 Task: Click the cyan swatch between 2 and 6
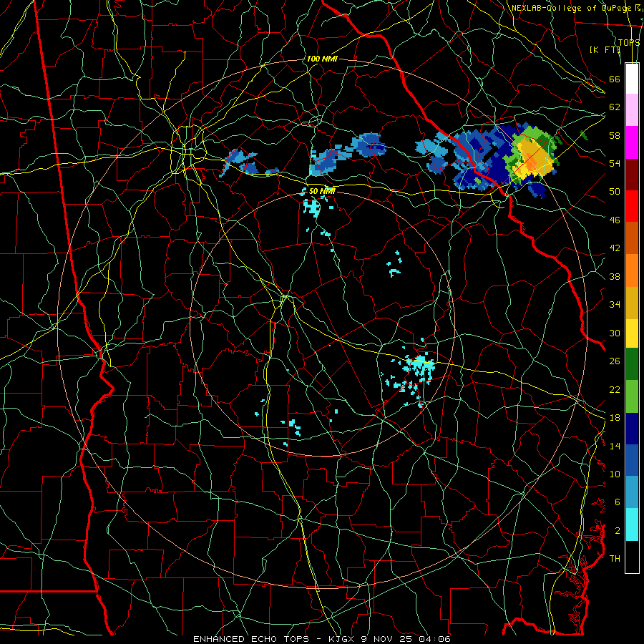[x=632, y=525]
